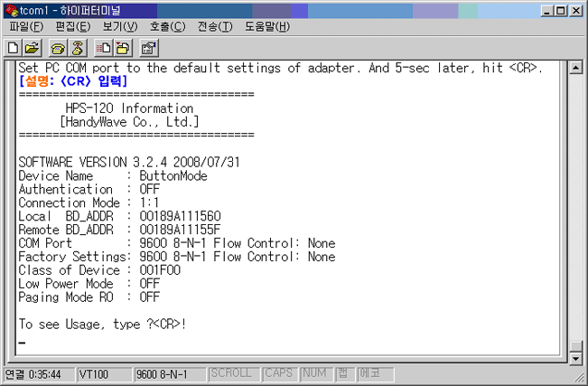This screenshot has height=386, width=588.
Task: Click the blue [설명: <CR> 입력] annotation text
Action: click(73, 81)
